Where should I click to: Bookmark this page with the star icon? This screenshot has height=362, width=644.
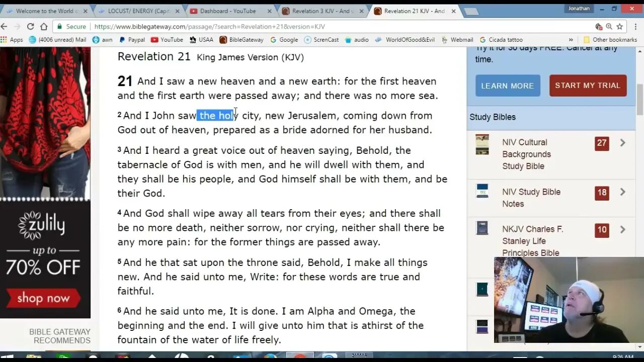620,27
